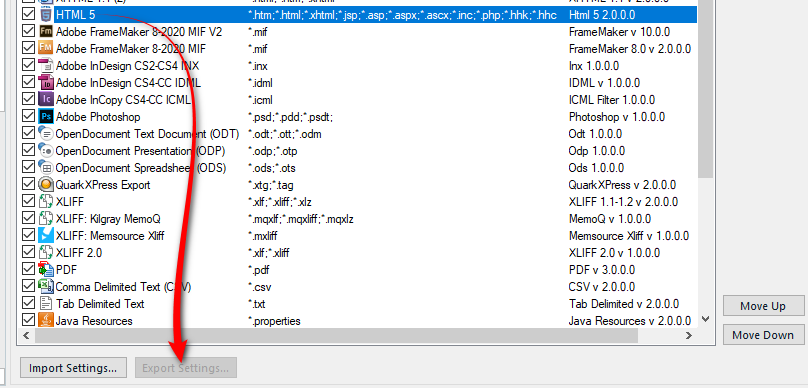
Task: Click the vertical scrollbar thumb
Action: point(706,89)
